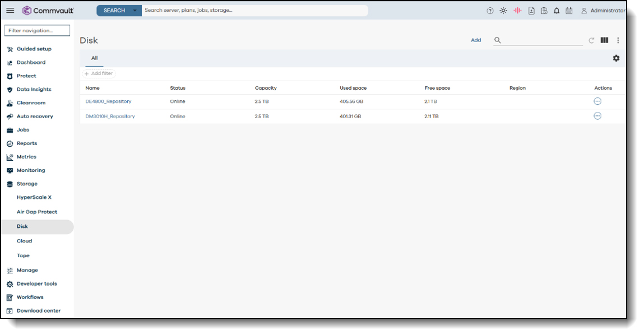Expand Developer tools in sidebar
This screenshot has height=336, width=644.
[36, 284]
